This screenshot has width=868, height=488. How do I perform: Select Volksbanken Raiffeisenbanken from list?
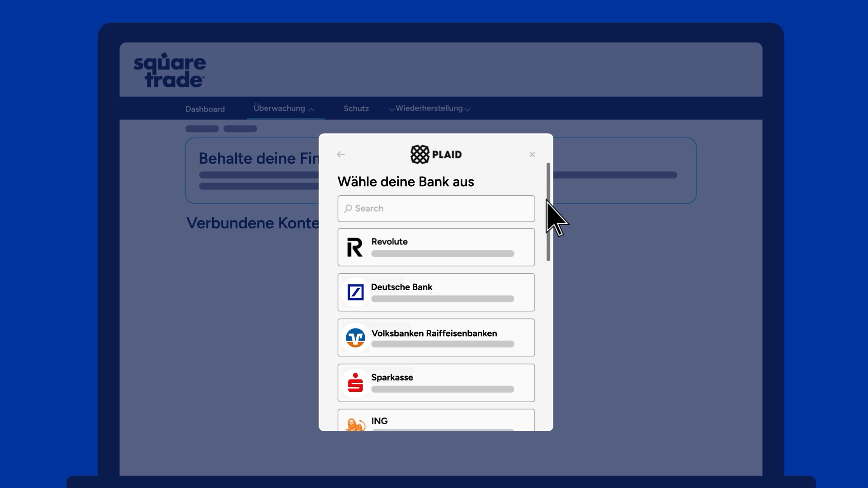pos(436,338)
